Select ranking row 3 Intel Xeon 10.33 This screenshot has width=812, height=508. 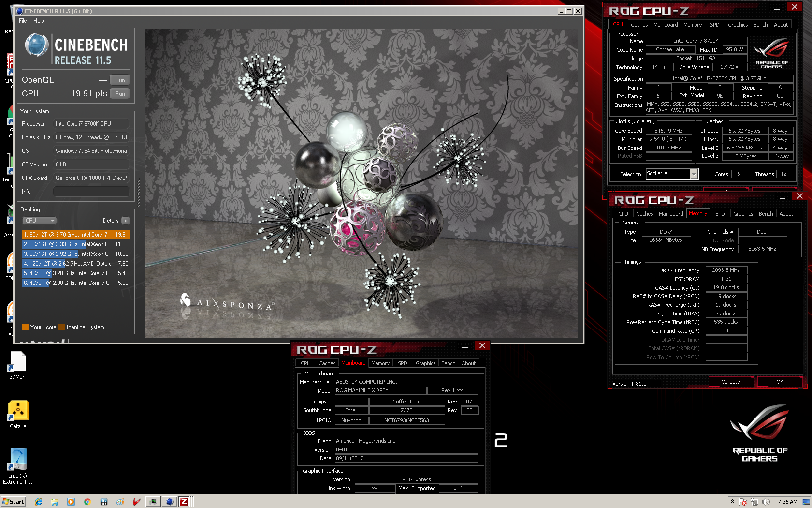(76, 254)
